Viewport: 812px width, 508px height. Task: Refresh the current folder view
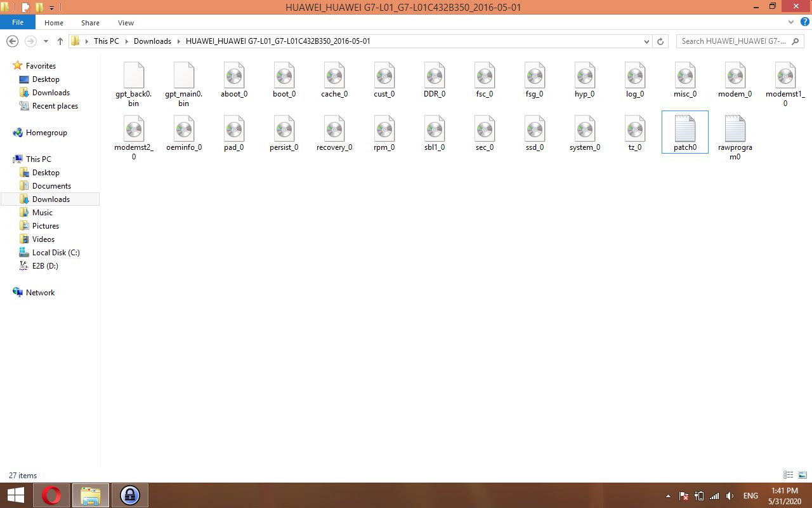(660, 41)
